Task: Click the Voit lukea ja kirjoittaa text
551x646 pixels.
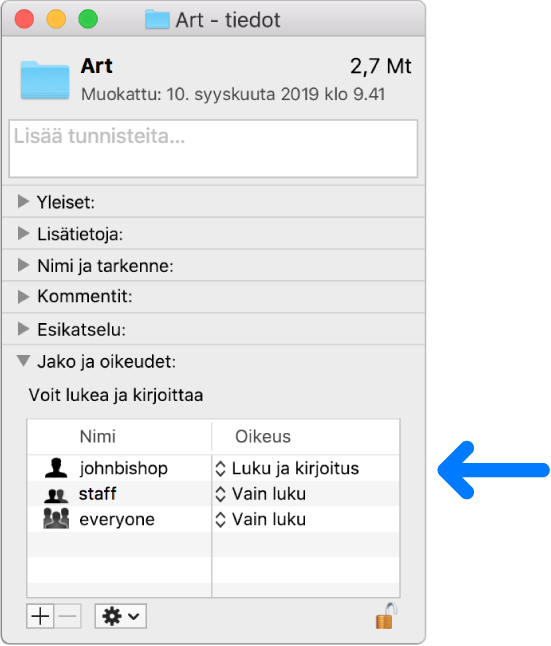Action: point(116,395)
